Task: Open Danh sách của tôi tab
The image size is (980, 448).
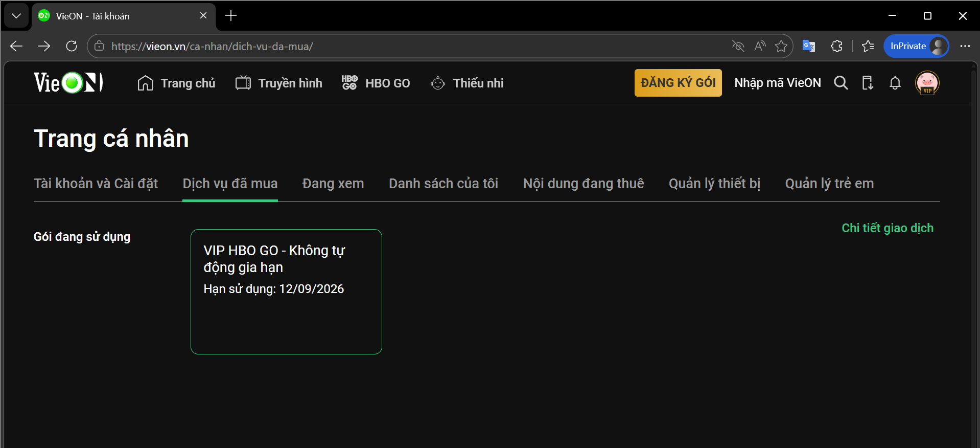Action: tap(444, 184)
